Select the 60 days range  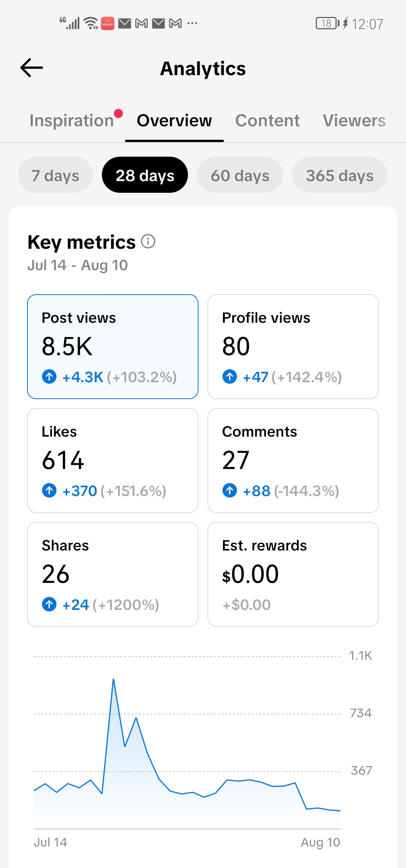click(x=240, y=175)
